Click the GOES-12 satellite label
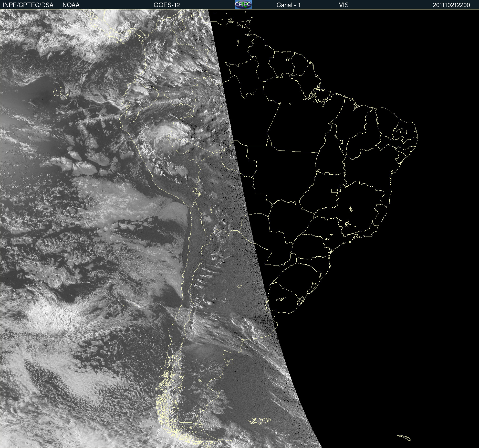The height and width of the screenshot is (448, 479). (167, 5)
